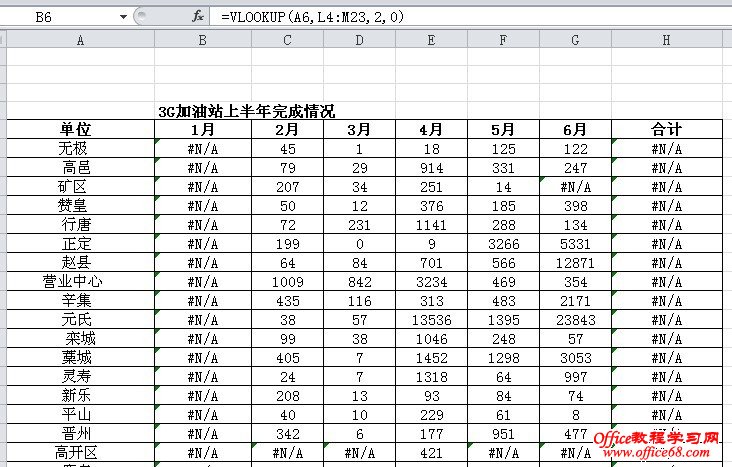This screenshot has width=732, height=467.
Task: Select column A header
Action: pos(80,41)
